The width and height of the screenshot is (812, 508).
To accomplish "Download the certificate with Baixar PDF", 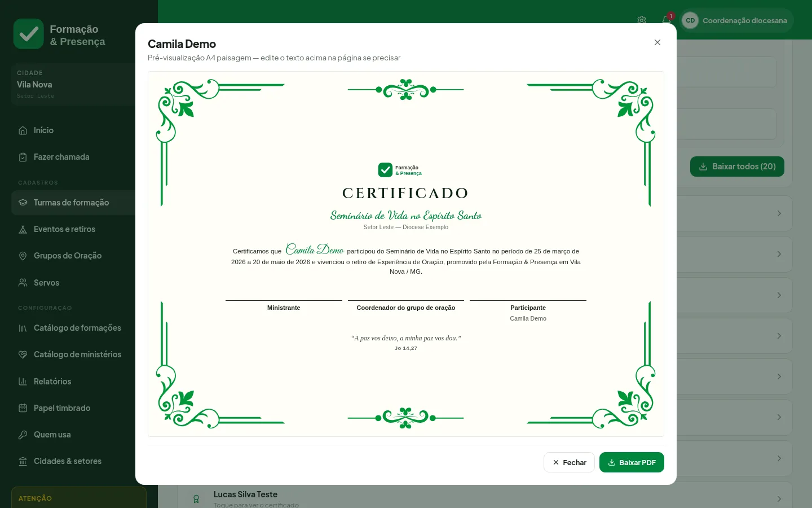I will [632, 462].
